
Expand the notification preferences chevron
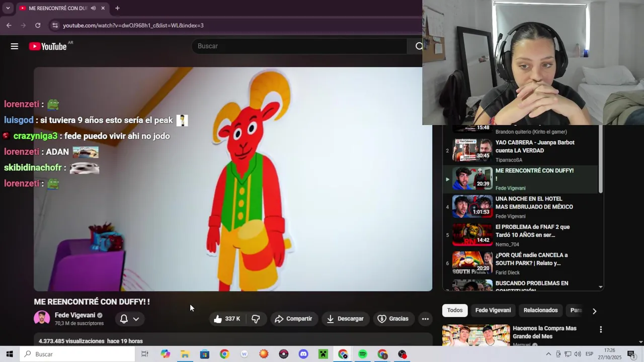pos(136,319)
